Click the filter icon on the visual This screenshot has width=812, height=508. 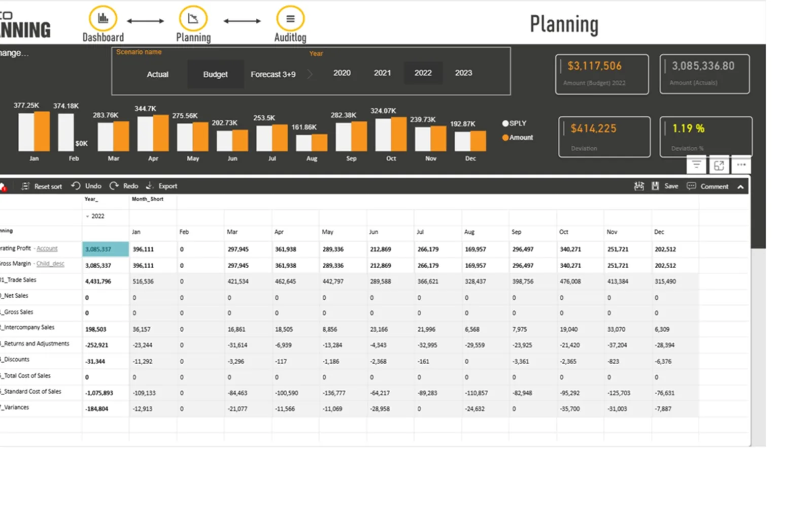(x=696, y=165)
